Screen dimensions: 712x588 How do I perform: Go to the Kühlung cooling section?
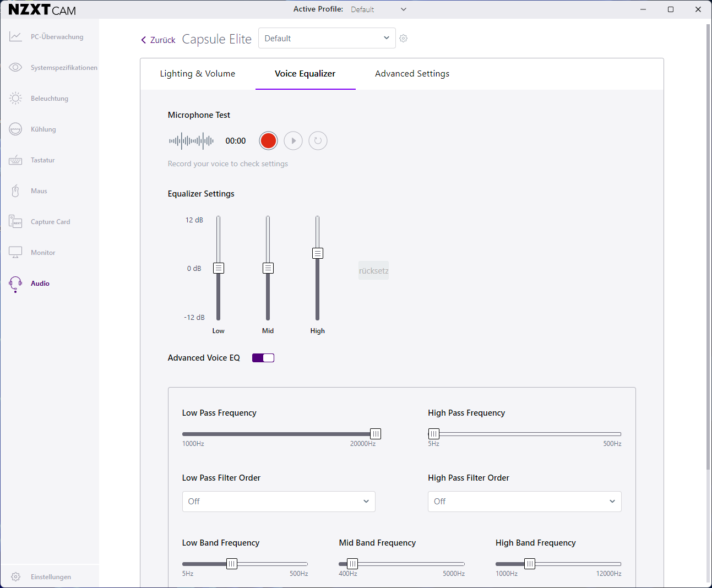tap(43, 129)
